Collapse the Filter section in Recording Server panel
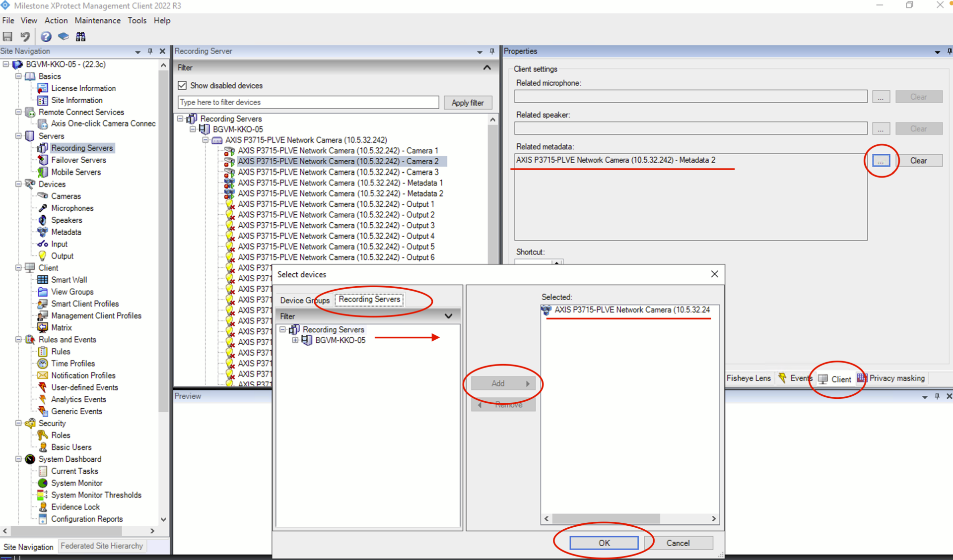The width and height of the screenshot is (953, 560). pyautogui.click(x=487, y=67)
